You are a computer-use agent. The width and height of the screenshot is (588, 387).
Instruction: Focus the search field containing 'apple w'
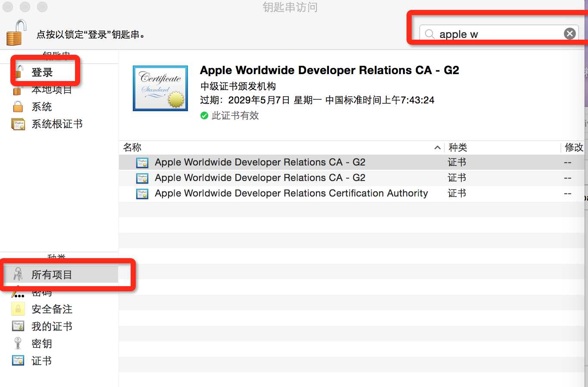499,34
